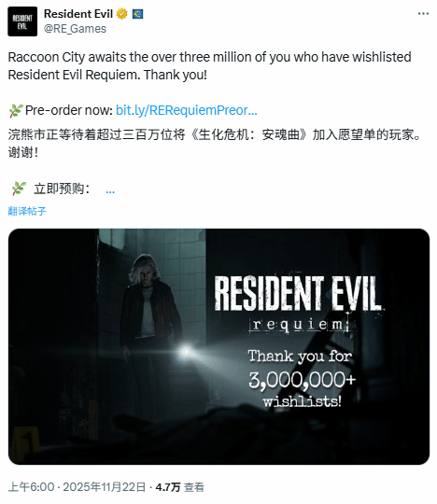Open the Requiem wishlists promo image

tap(218, 346)
